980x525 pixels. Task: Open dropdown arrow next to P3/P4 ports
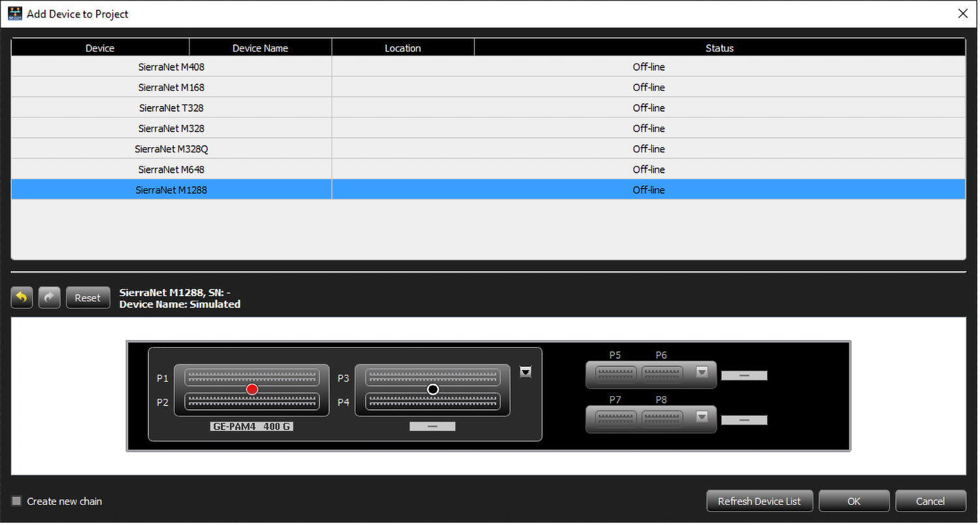pyautogui.click(x=525, y=372)
